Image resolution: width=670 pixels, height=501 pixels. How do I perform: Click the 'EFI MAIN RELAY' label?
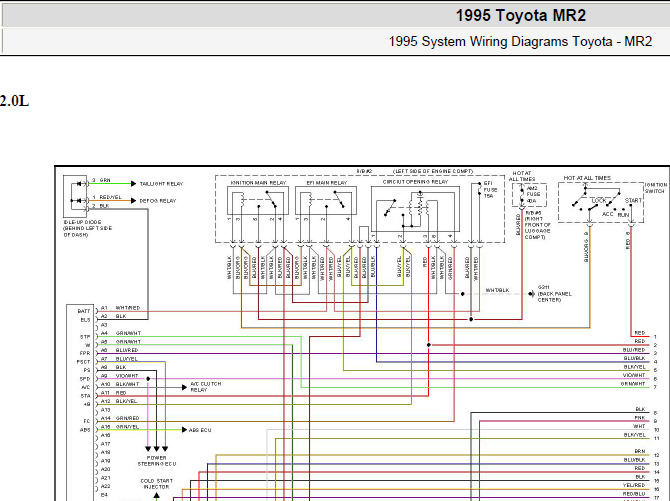[327, 183]
